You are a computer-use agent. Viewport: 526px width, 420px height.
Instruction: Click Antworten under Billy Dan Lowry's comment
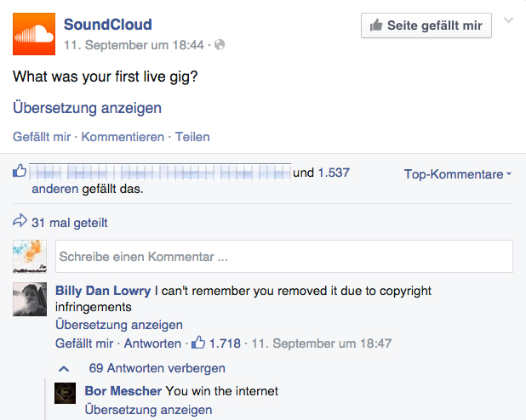point(152,343)
